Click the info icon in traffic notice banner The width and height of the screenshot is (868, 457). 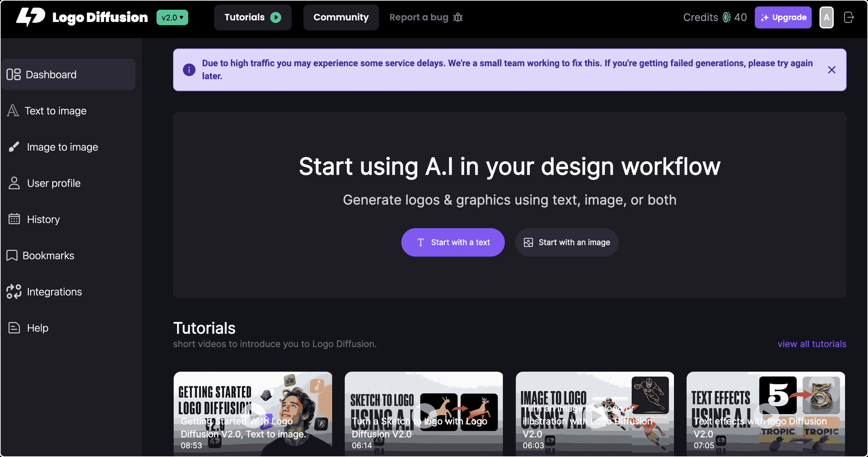(189, 70)
